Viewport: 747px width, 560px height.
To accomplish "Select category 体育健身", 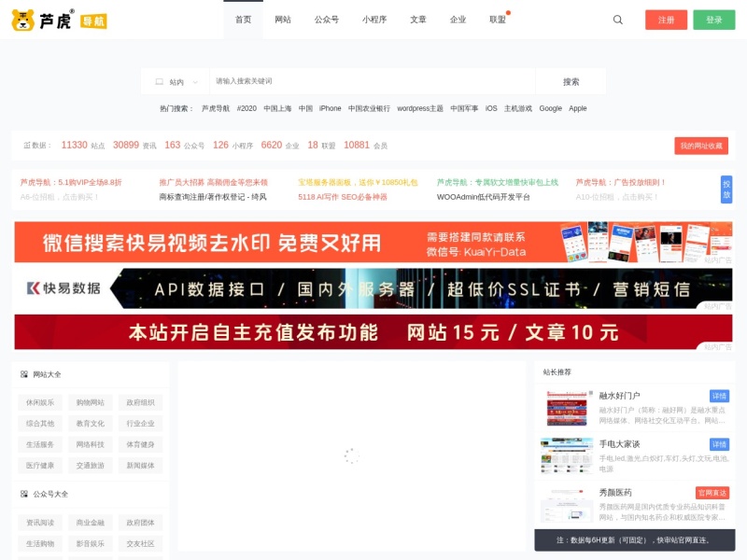I will click(141, 444).
